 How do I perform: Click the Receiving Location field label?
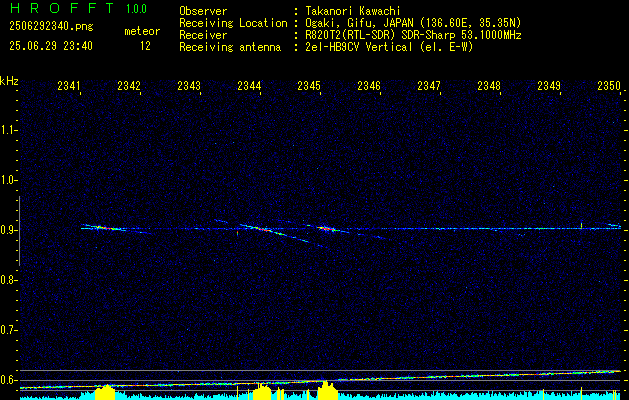(233, 23)
